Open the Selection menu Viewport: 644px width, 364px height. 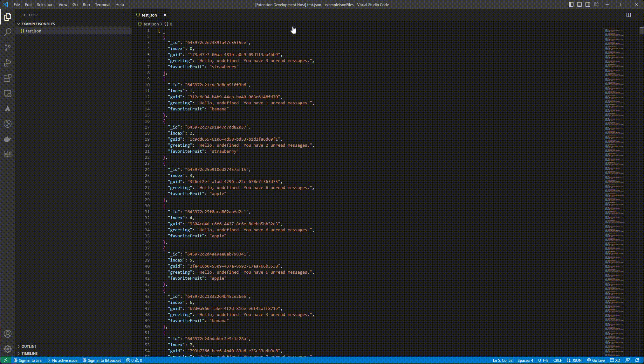coord(45,4)
